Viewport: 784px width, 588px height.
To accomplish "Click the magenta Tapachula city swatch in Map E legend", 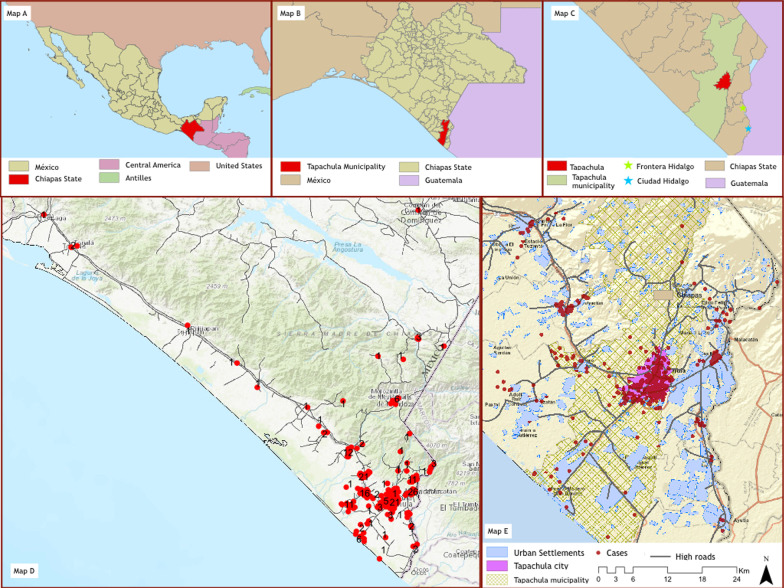I will [497, 566].
